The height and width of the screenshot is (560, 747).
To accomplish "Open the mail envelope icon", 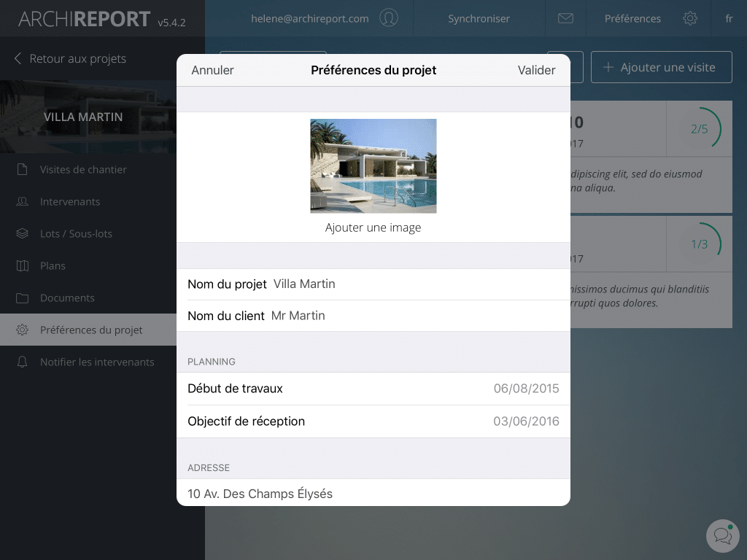I will click(x=565, y=18).
